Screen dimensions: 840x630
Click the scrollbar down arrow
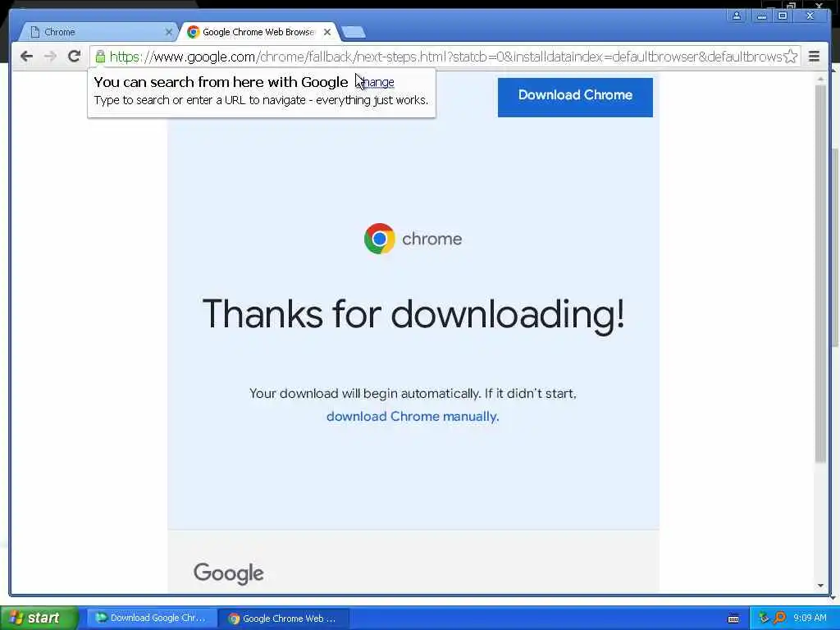click(x=820, y=586)
